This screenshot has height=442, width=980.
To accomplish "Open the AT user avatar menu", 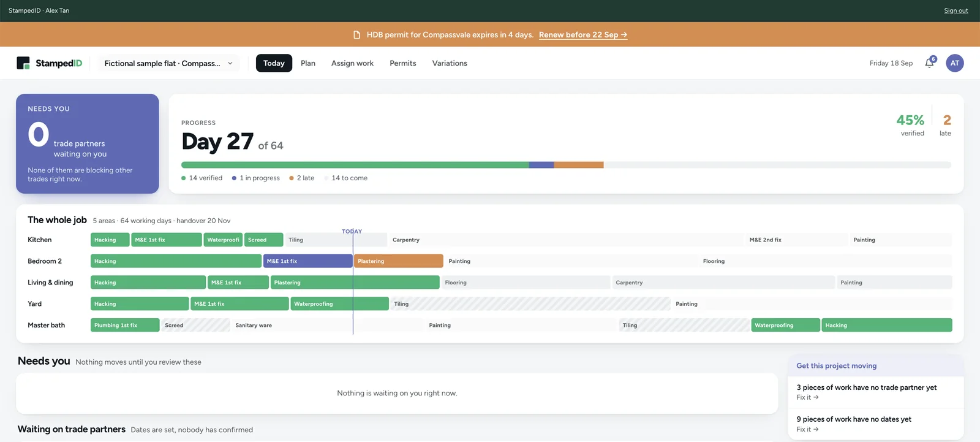I will pos(954,63).
